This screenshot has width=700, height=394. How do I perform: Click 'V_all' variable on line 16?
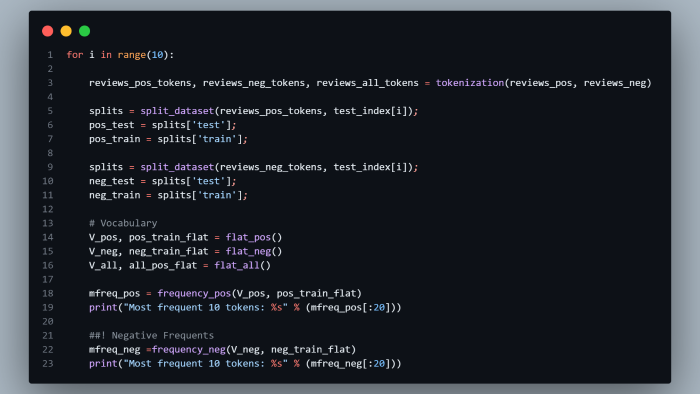(x=103, y=265)
